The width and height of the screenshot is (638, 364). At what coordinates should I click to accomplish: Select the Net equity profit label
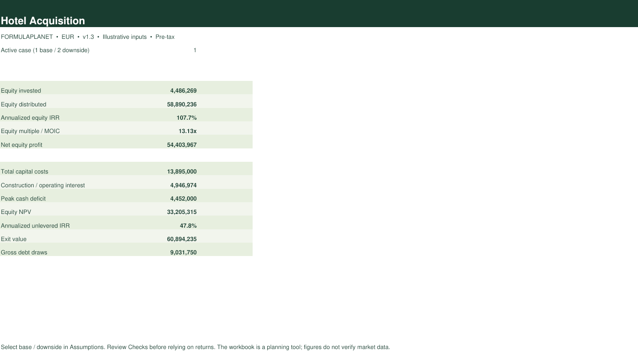21,145
